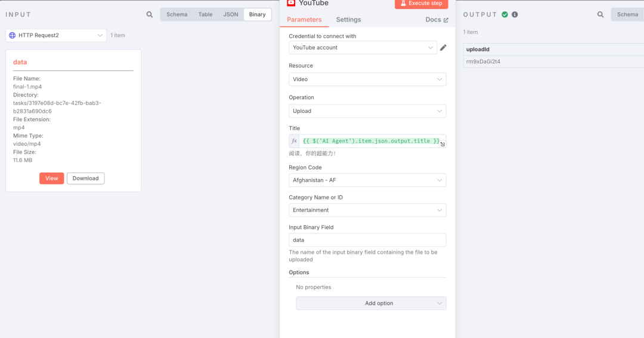Switch INPUT view to JSON
Image resolution: width=644 pixels, height=338 pixels.
[x=231, y=14]
